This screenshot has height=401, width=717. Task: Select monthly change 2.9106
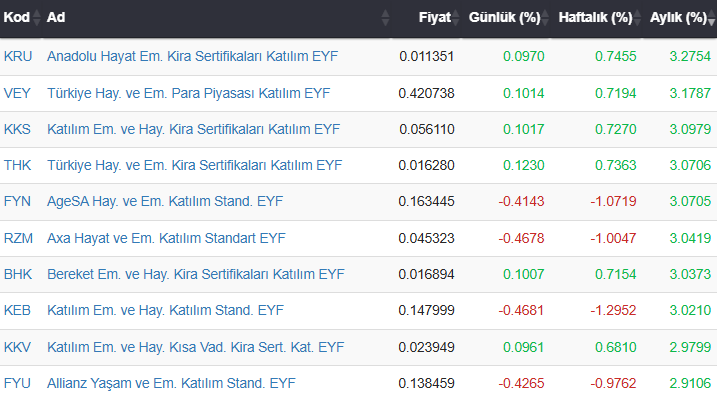pyautogui.click(x=690, y=383)
